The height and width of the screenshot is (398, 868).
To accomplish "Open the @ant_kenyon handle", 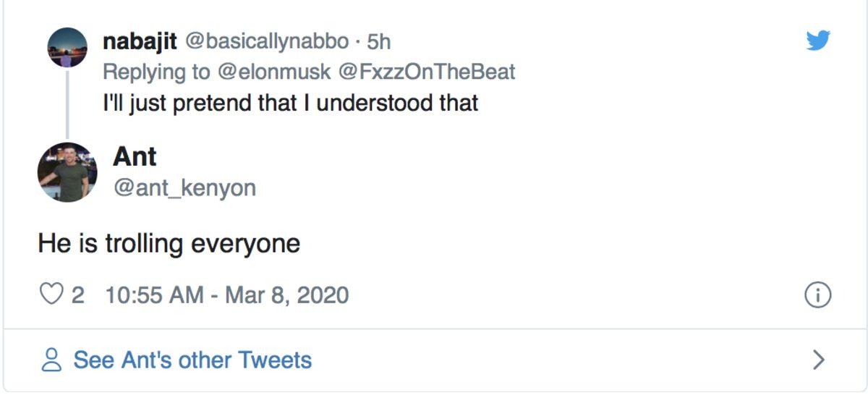I will coord(184,188).
